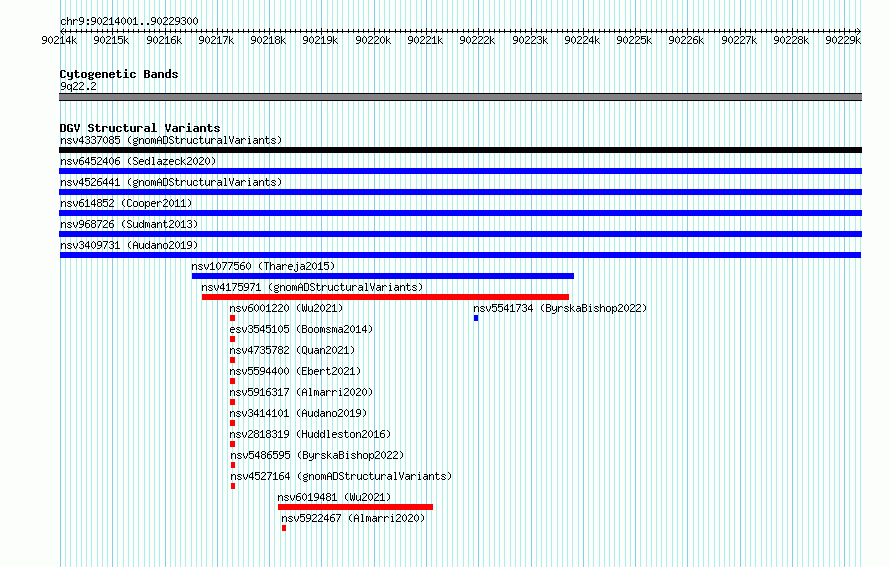Image resolution: width=890 pixels, height=567 pixels.
Task: Click the red marker under nsv3414101
Action: [x=232, y=423]
